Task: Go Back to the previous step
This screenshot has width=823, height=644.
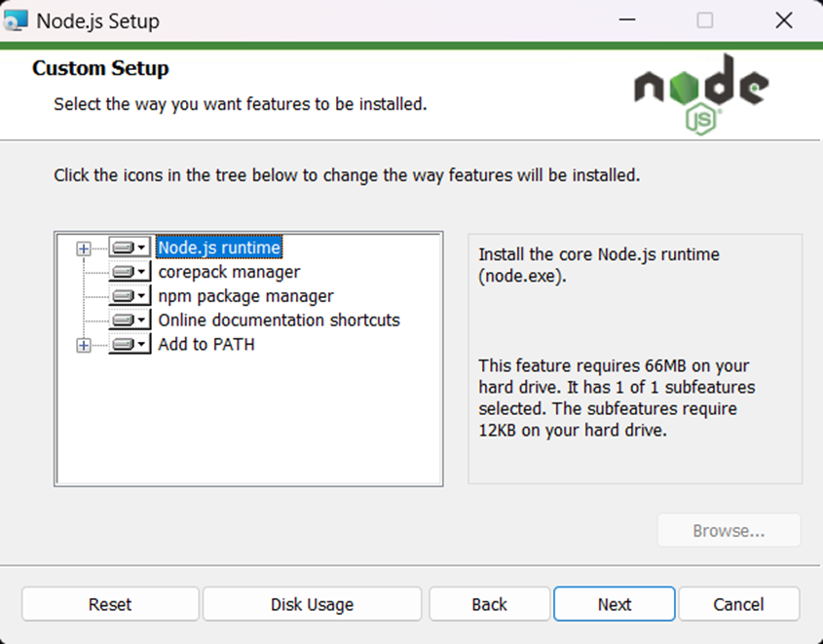Action: (489, 604)
